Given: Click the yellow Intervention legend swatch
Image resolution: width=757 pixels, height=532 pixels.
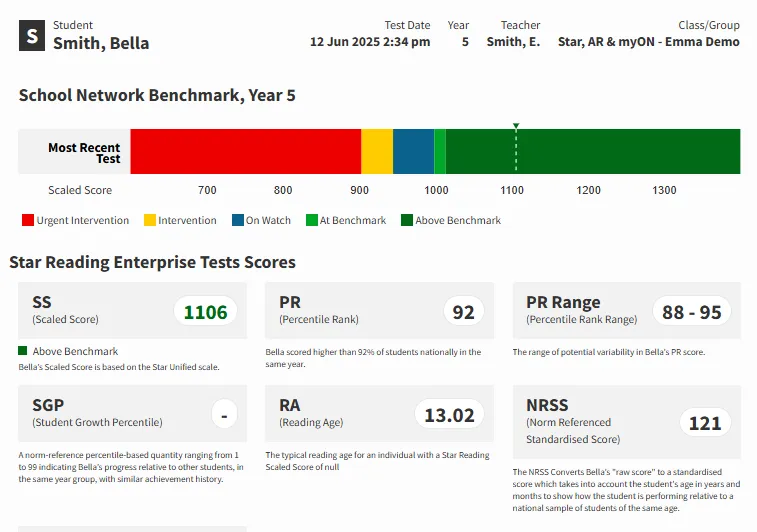Looking at the screenshot, I should tap(150, 220).
